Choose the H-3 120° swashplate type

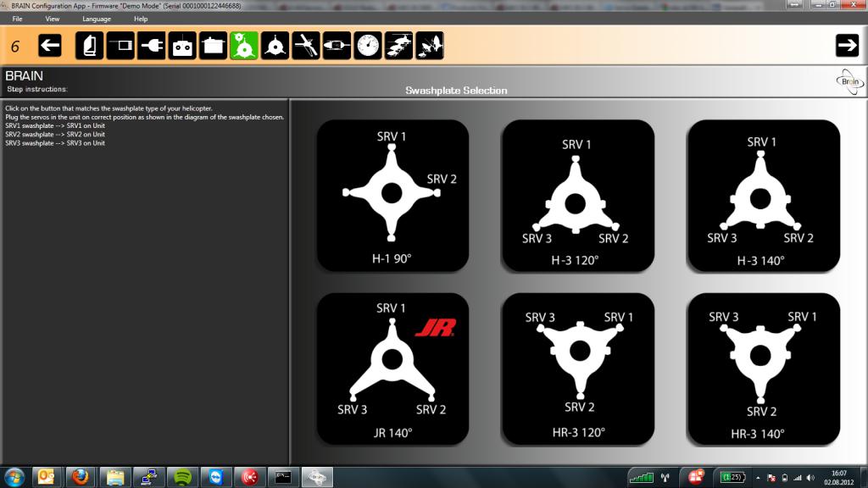tap(578, 196)
